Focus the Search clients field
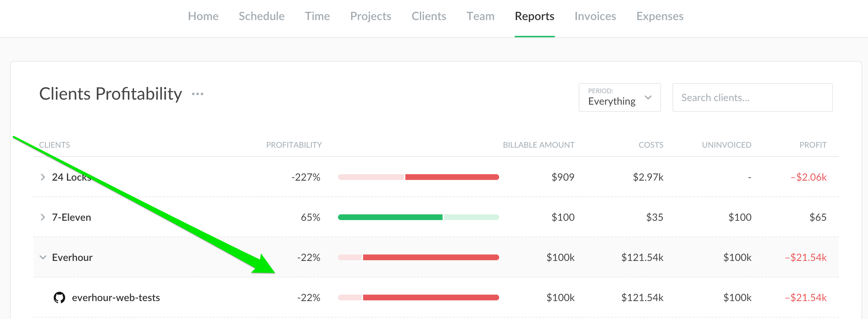Viewport: 868px width, 319px height. click(752, 97)
